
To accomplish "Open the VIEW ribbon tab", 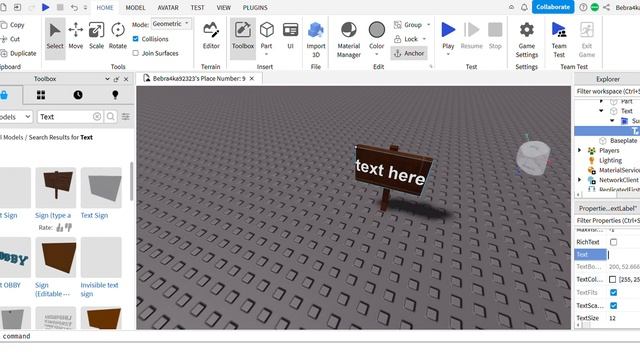I will pos(224,7).
